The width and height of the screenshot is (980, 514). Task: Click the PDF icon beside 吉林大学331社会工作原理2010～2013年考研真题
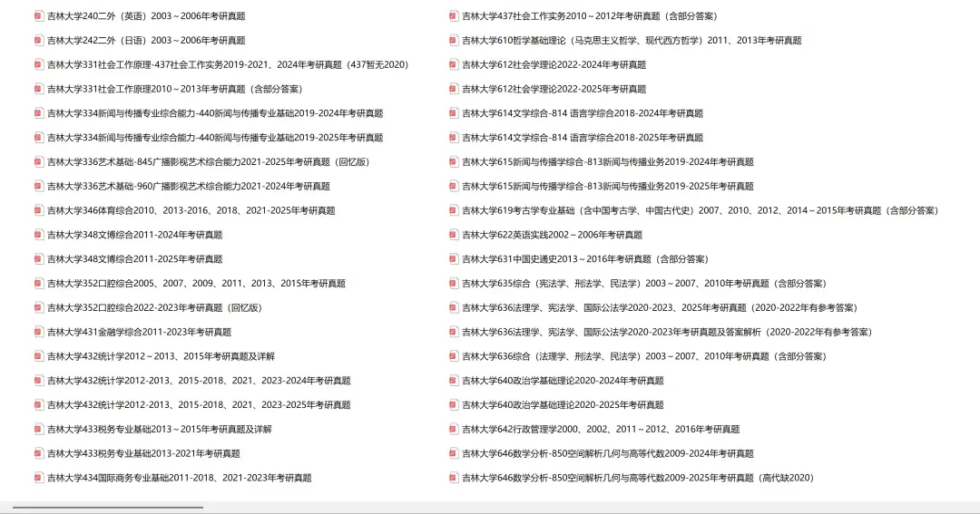[x=39, y=90]
